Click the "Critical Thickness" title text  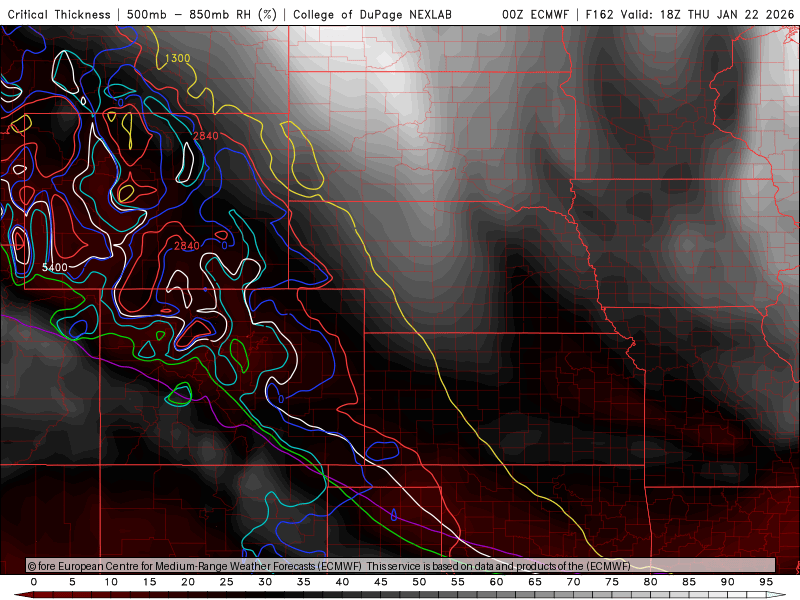pos(59,14)
